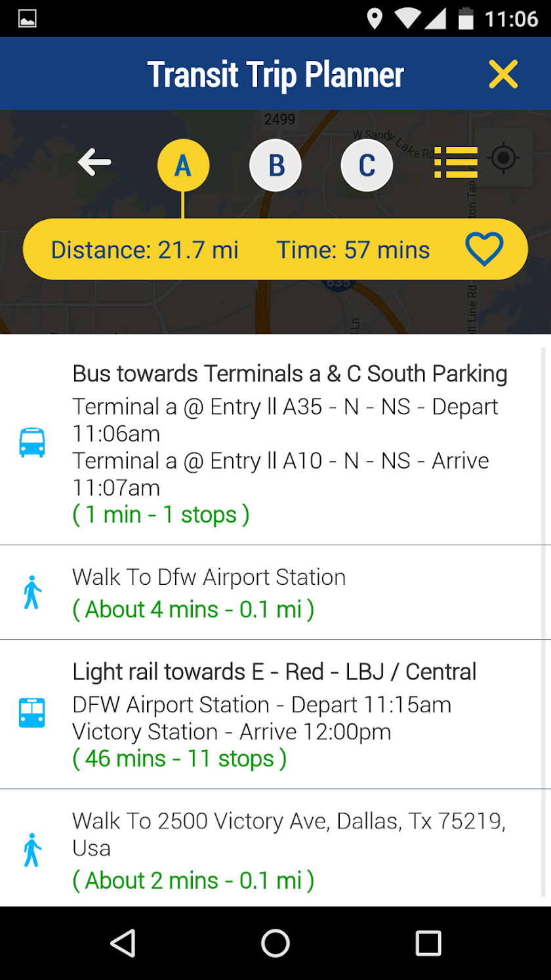
Task: Select route option A
Action: 183,165
